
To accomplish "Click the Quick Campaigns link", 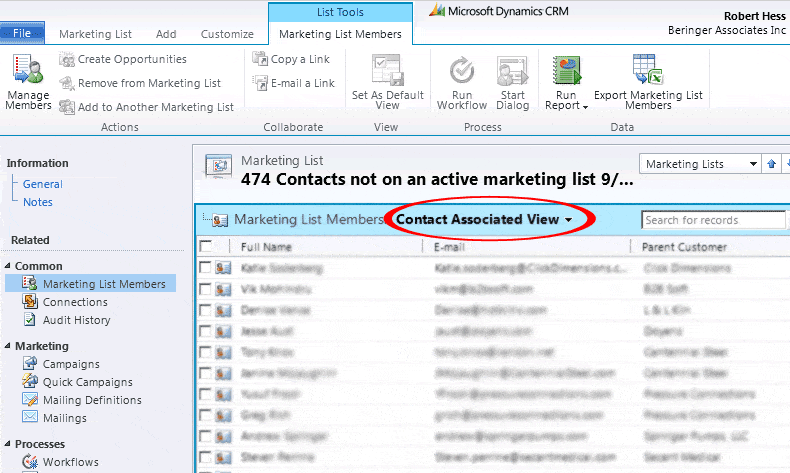I will (88, 382).
